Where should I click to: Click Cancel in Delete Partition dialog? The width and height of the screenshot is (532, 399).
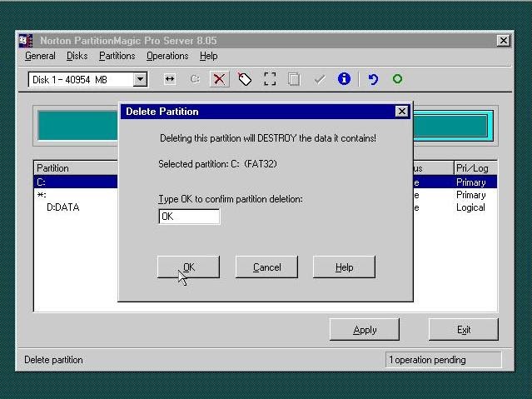click(266, 267)
